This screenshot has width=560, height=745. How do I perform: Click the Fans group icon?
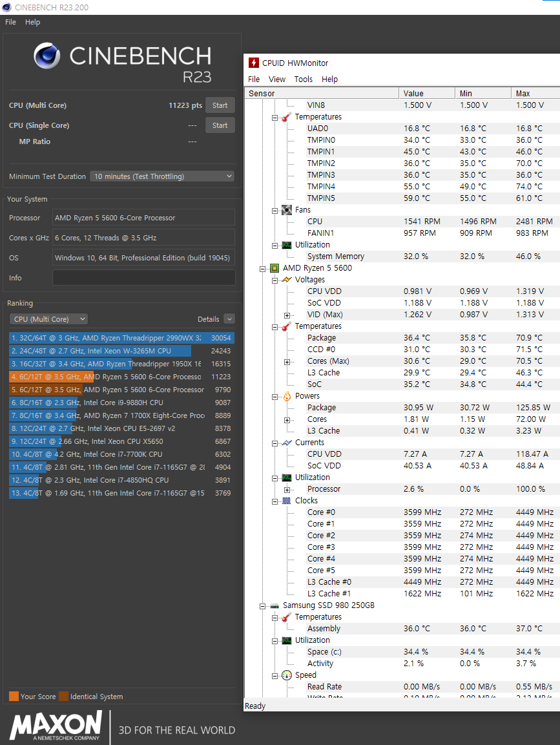286,209
